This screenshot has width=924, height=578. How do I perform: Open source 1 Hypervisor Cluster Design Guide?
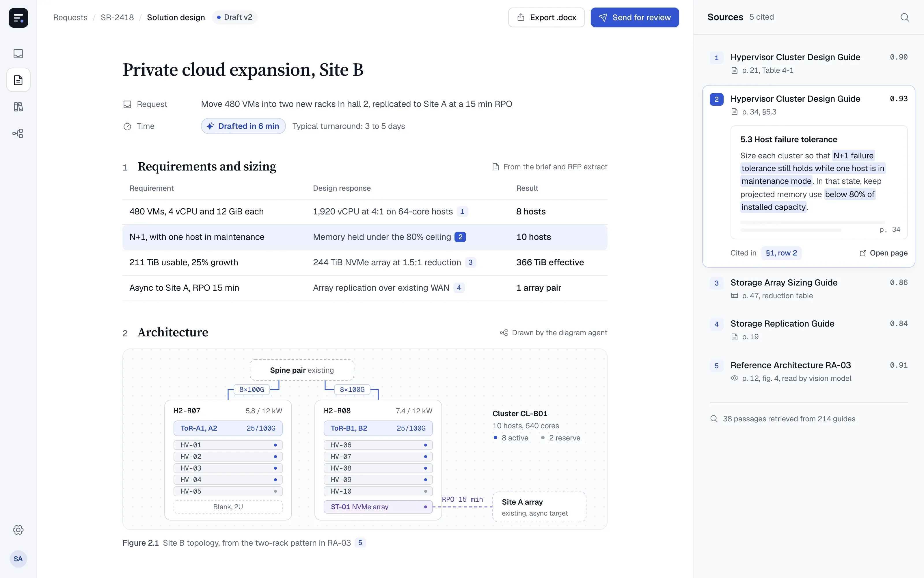pyautogui.click(x=808, y=64)
